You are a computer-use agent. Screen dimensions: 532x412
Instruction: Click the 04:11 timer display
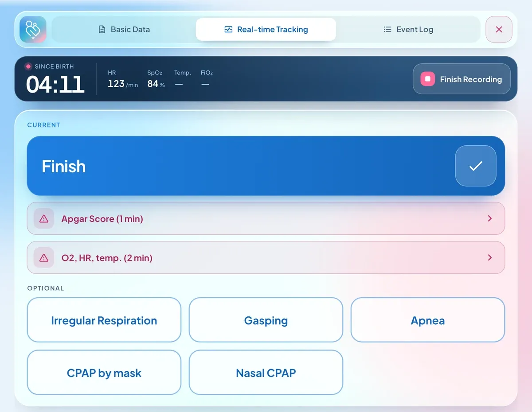coord(55,84)
